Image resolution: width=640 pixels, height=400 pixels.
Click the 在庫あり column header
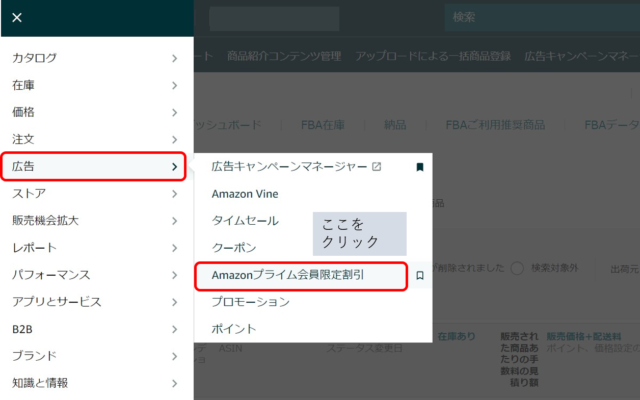tap(456, 336)
